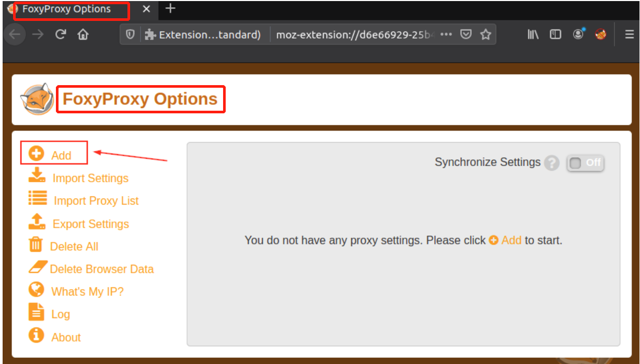Viewport: 640px width, 364px height.
Task: Open a new browser tab
Action: point(170,9)
